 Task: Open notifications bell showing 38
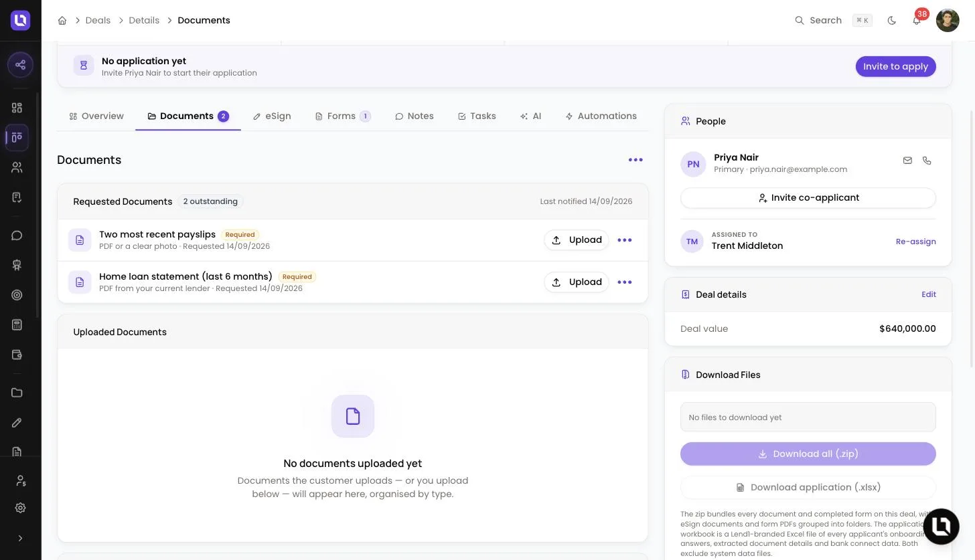pos(917,21)
